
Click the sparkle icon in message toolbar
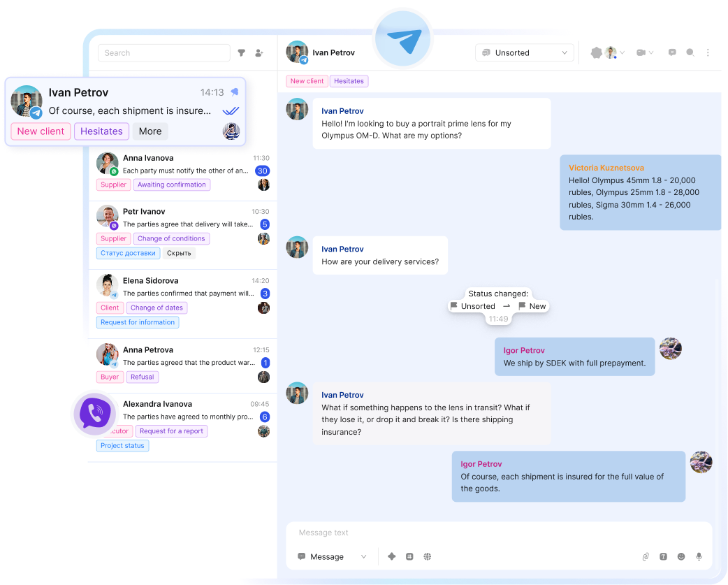[x=392, y=556]
